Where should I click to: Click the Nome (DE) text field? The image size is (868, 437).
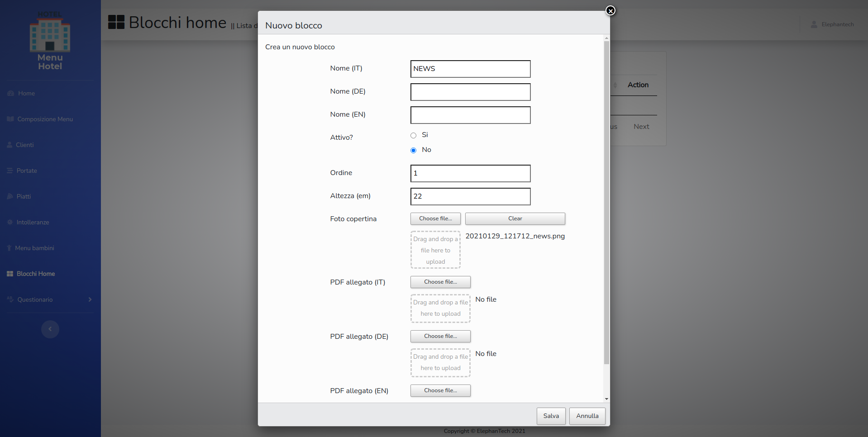470,92
